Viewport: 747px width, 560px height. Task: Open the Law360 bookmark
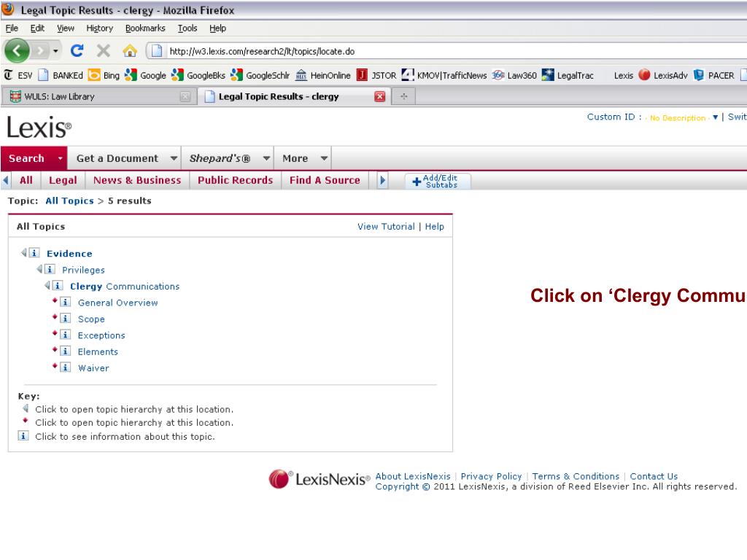pyautogui.click(x=514, y=75)
